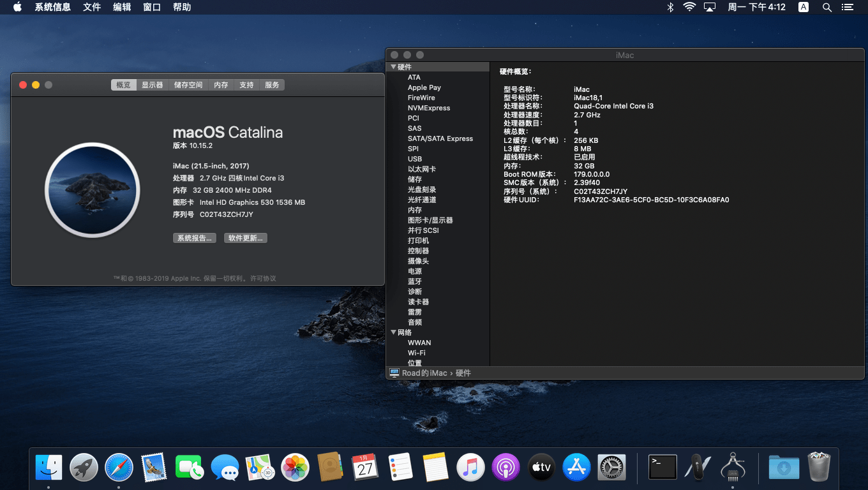The height and width of the screenshot is (490, 868).
Task: Switch to the 内存 tab
Action: [221, 85]
